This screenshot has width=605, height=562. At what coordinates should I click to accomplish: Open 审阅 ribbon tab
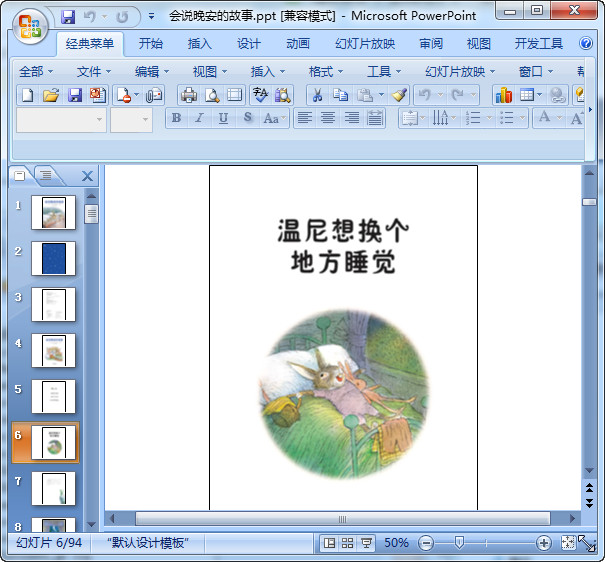pyautogui.click(x=431, y=44)
